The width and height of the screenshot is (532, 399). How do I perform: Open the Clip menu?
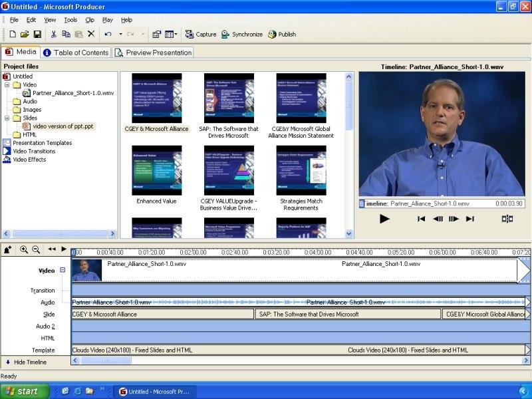coord(90,20)
